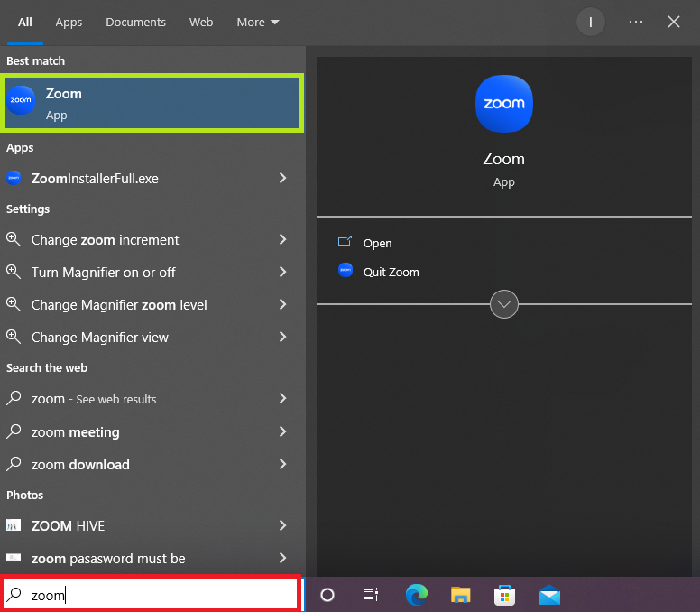
Task: Select zoom pasasword must be photo
Action: point(152,558)
